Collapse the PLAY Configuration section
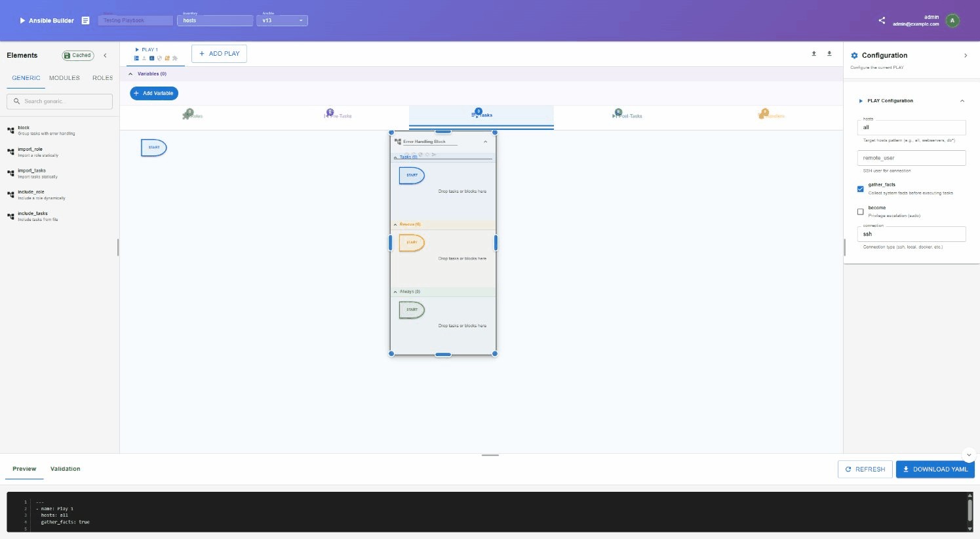 (x=962, y=101)
